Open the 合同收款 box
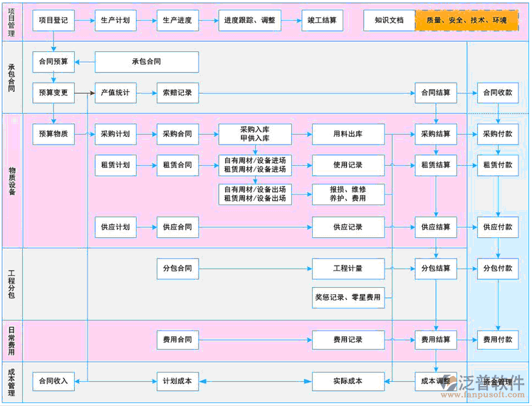The image size is (532, 406). pos(497,93)
